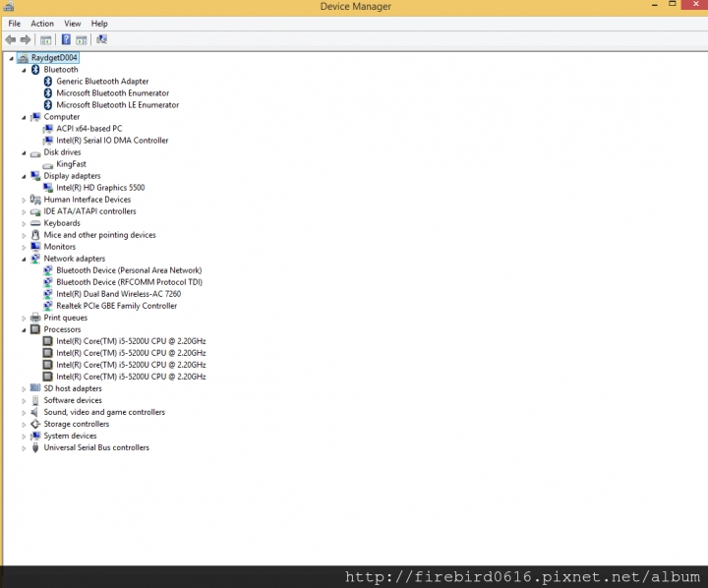The height and width of the screenshot is (588, 708).
Task: Expand the Sound, video and game controllers branch
Action: coord(24,413)
